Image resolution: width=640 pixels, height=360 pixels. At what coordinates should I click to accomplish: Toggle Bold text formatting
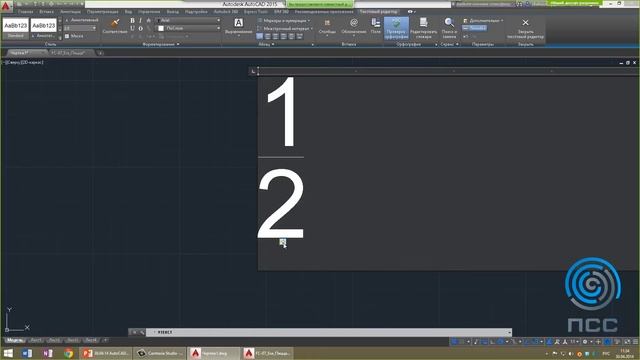[132, 20]
